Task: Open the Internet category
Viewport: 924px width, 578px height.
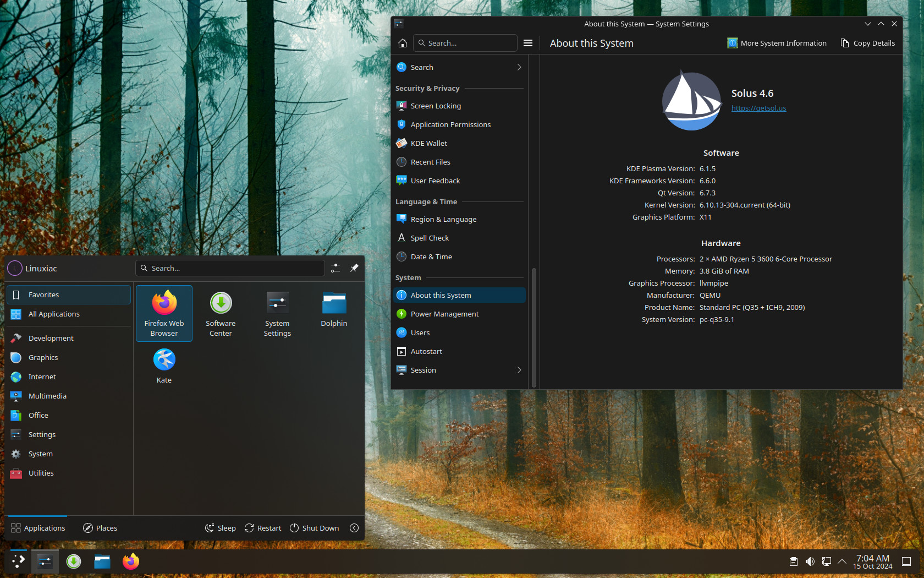Action: (x=69, y=377)
